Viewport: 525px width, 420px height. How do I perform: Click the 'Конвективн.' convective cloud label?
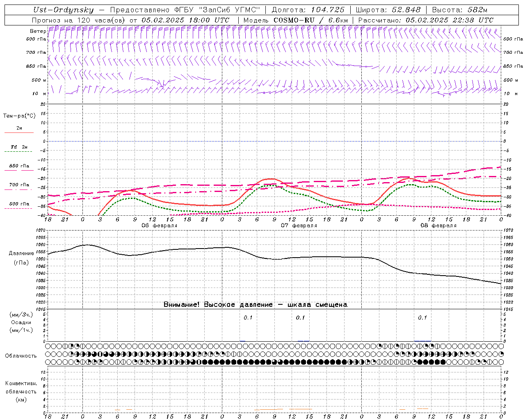[x=21, y=383]
